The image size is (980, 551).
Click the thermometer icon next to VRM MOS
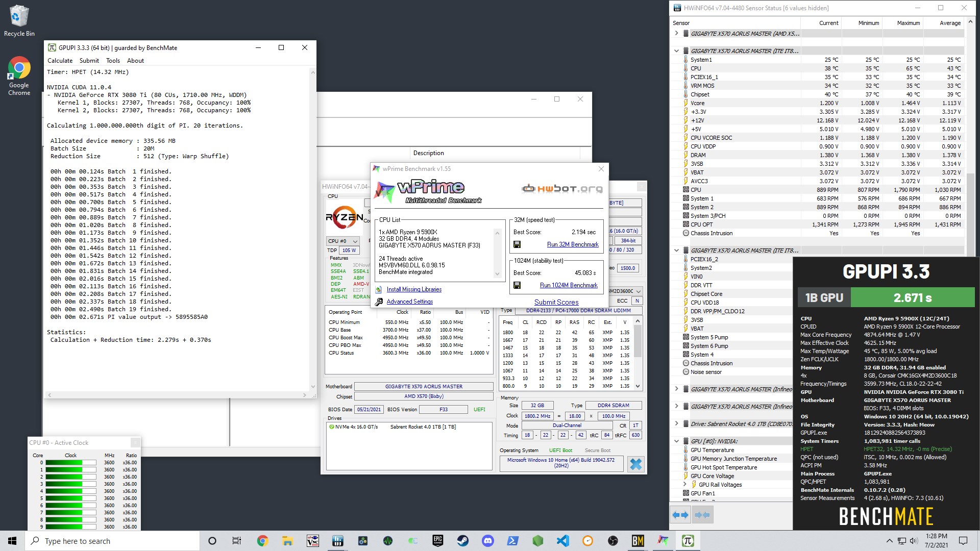click(x=685, y=86)
